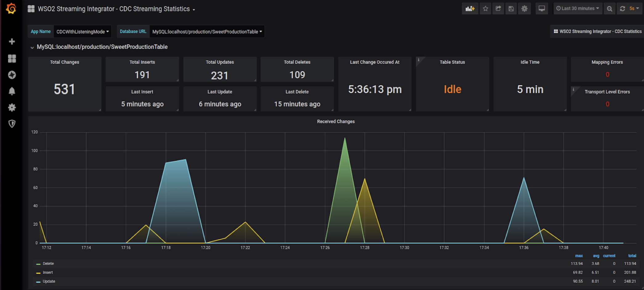The image size is (644, 290).
Task: Click the Transport Level Errors info icon
Action: click(573, 90)
